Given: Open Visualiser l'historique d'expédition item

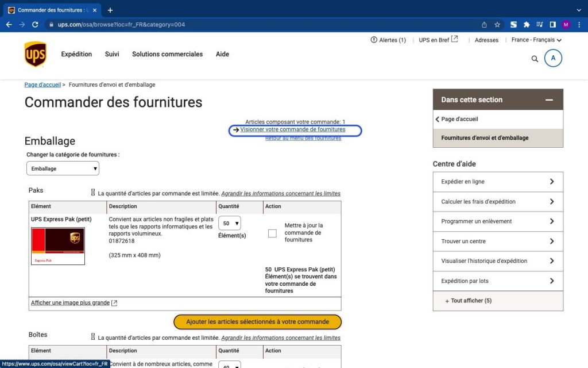Looking at the screenshot, I should point(498,261).
